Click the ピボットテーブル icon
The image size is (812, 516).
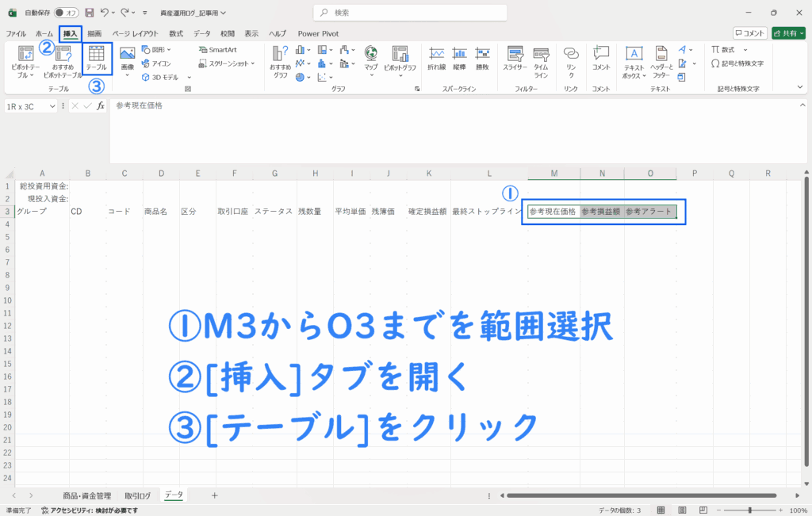25,60
